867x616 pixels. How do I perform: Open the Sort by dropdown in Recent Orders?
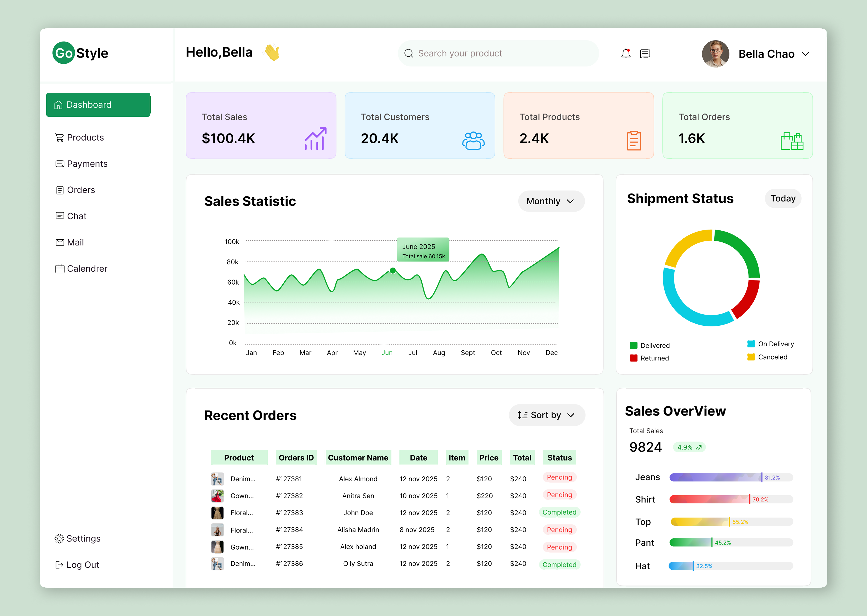[547, 415]
